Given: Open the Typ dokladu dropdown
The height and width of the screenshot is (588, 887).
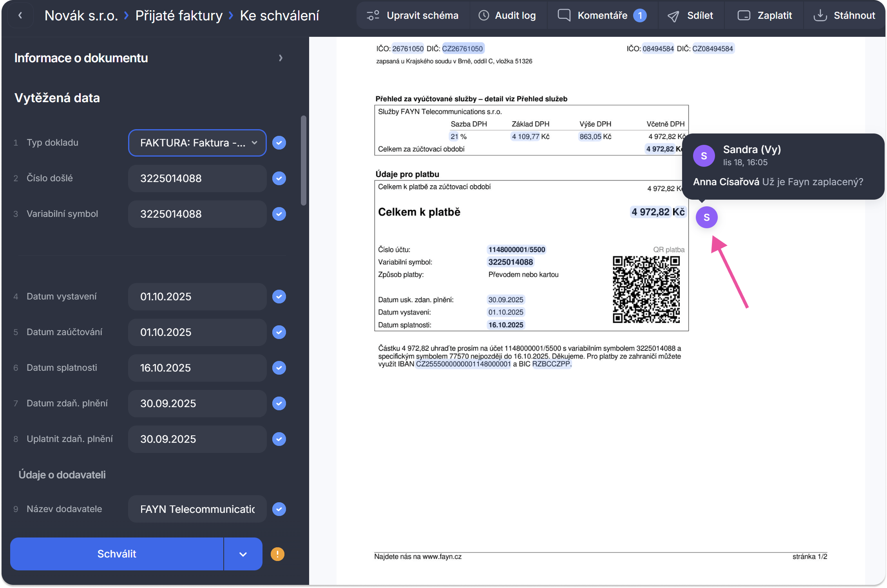Looking at the screenshot, I should [x=197, y=143].
